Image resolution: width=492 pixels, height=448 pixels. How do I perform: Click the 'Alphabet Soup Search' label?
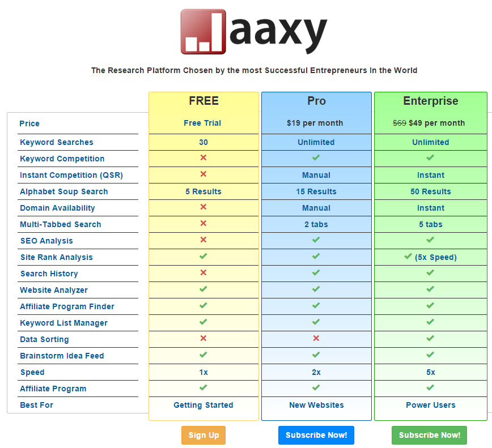pyautogui.click(x=63, y=191)
